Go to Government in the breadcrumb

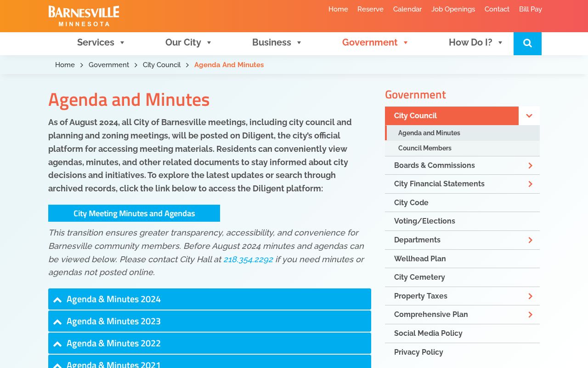tap(109, 65)
